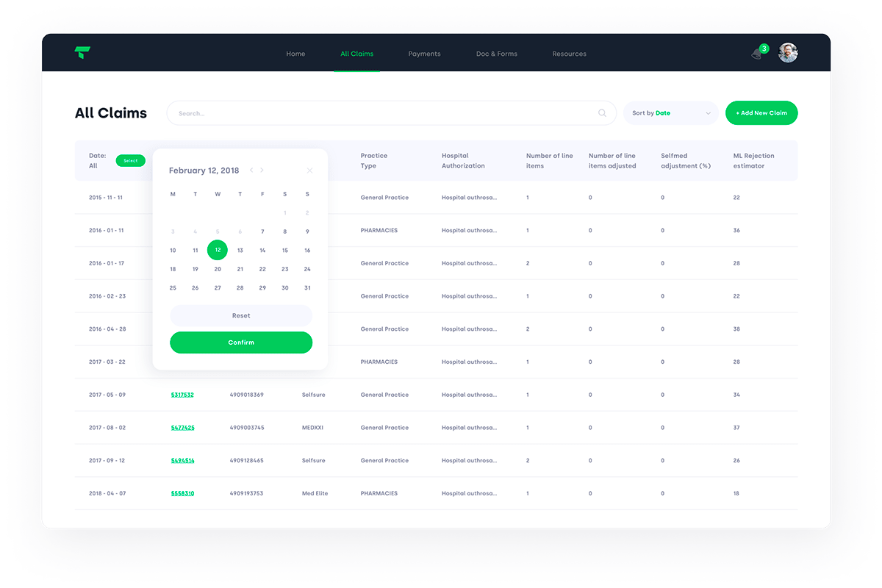The height and width of the screenshot is (588, 882).
Task: Click number 4909018369
Action: click(246, 395)
